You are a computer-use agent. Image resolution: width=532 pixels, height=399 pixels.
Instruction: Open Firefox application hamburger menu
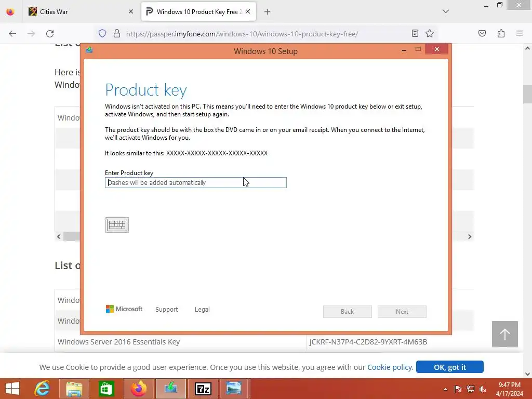coord(520,33)
